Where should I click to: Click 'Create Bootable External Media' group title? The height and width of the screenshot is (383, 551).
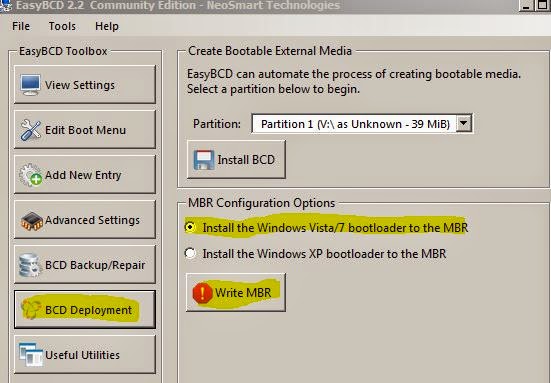pos(270,51)
